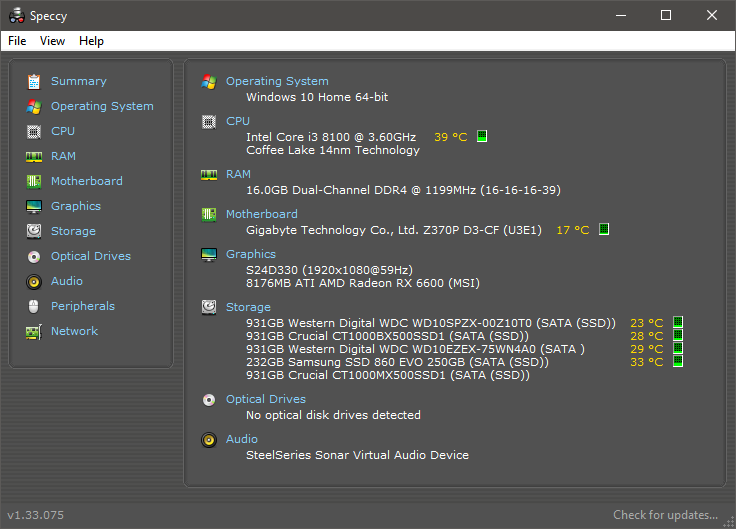Click the Crucial CT1000BX500SSD1 drive row

point(387,336)
